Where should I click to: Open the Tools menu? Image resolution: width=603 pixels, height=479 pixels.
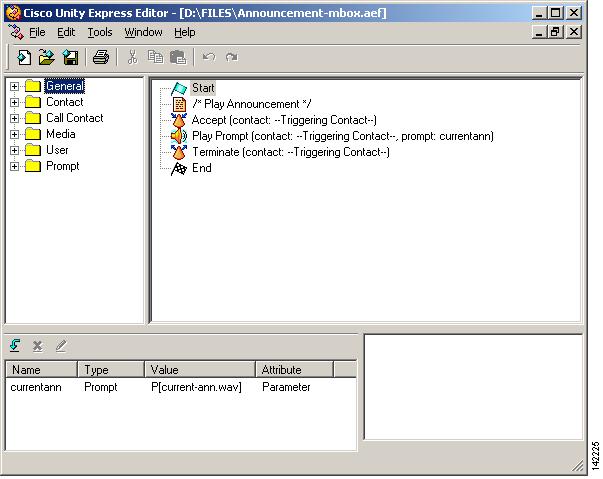100,32
